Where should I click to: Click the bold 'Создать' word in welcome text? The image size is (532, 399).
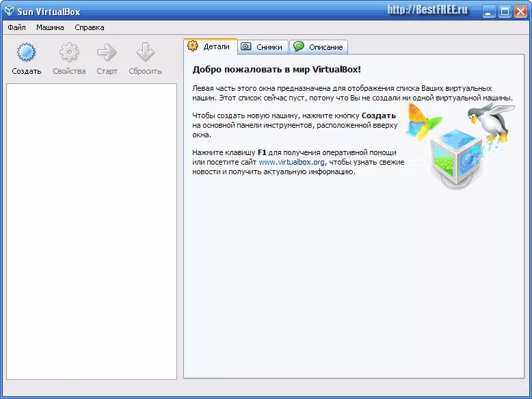[379, 115]
